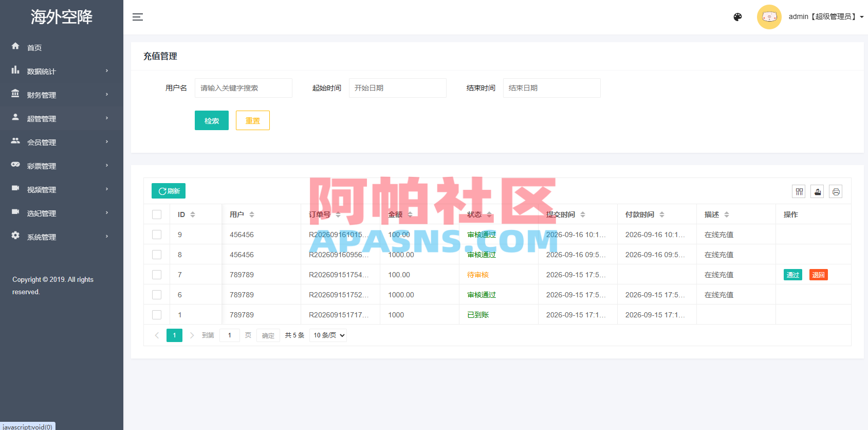
Task: Open the 开始日期 start date field
Action: 398,88
